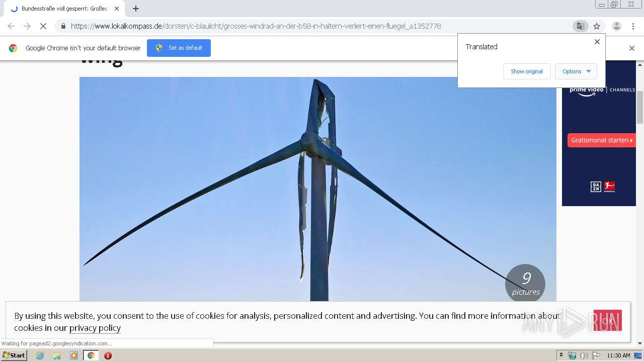Click the Chrome logo in infobar

coord(13,48)
